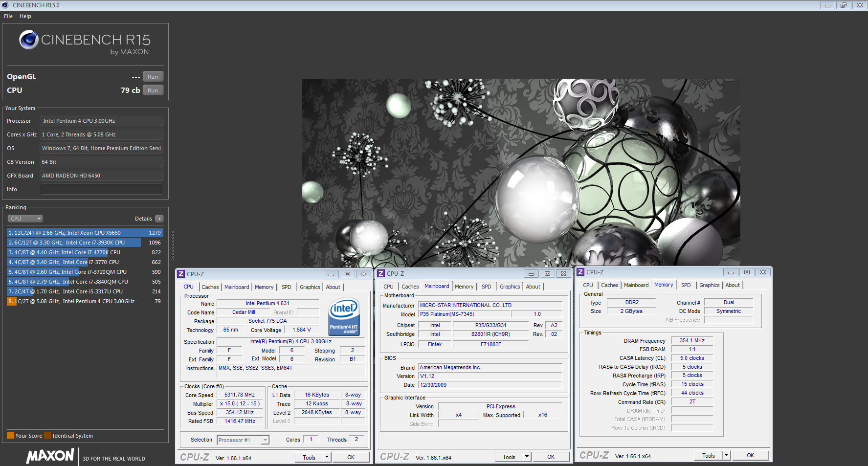Open CPU tab in Mainboard CPU-Z window
This screenshot has height=466, width=868.
388,287
